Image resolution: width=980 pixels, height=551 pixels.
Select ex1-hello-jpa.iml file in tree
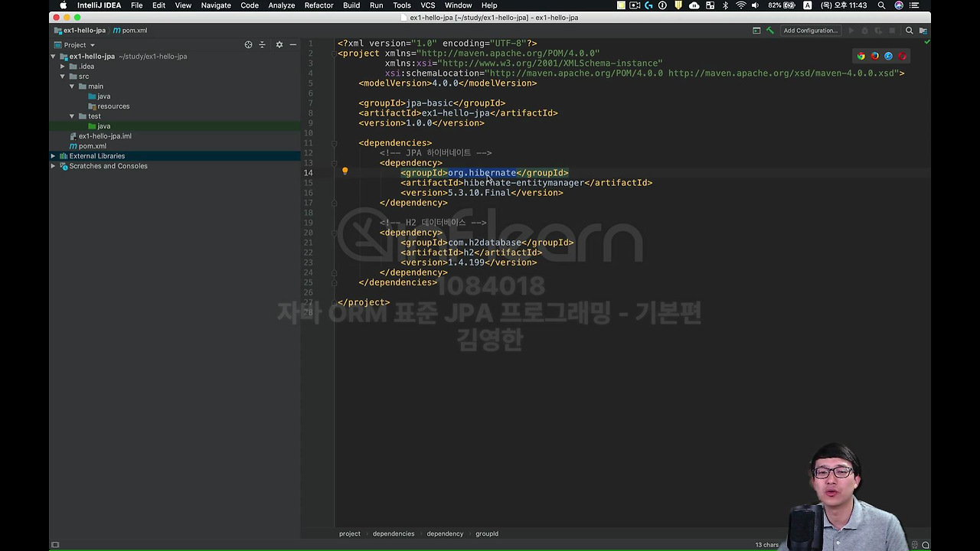pyautogui.click(x=105, y=136)
